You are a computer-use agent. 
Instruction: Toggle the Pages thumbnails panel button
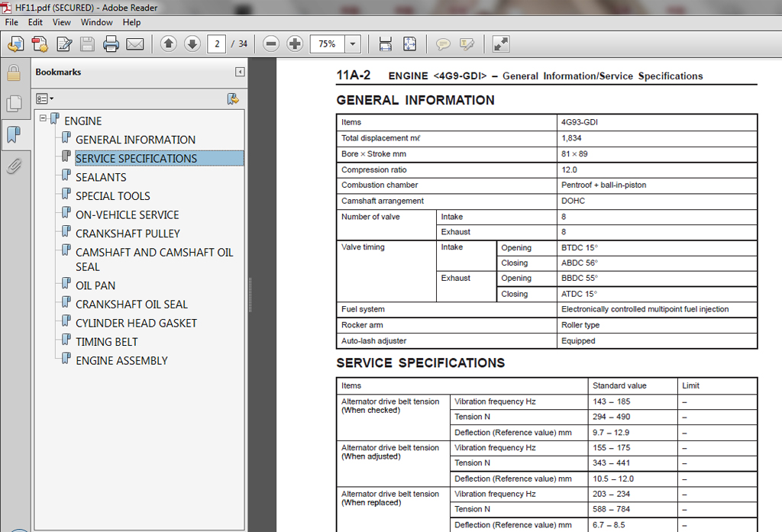14,104
